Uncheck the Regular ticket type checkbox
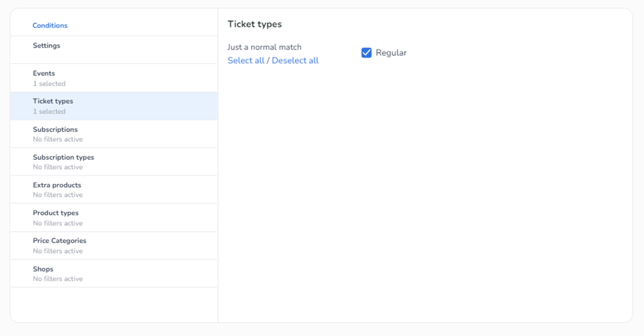This screenshot has width=644, height=336. [x=367, y=53]
